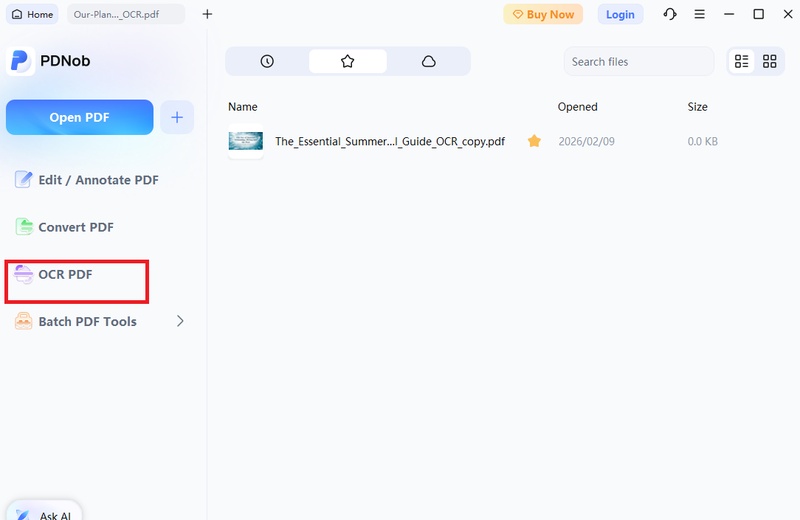Open the customer support headset icon

pos(670,14)
